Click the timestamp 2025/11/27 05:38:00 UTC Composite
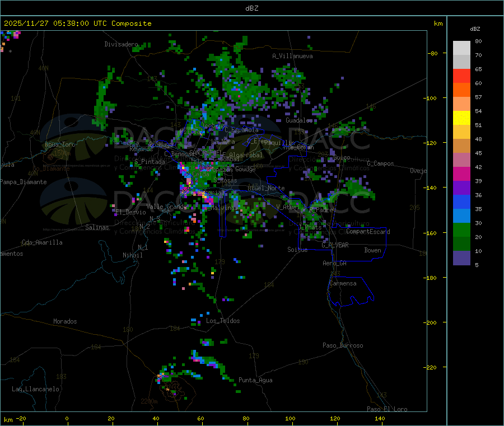Image resolution: width=504 pixels, height=426 pixels. tap(77, 24)
